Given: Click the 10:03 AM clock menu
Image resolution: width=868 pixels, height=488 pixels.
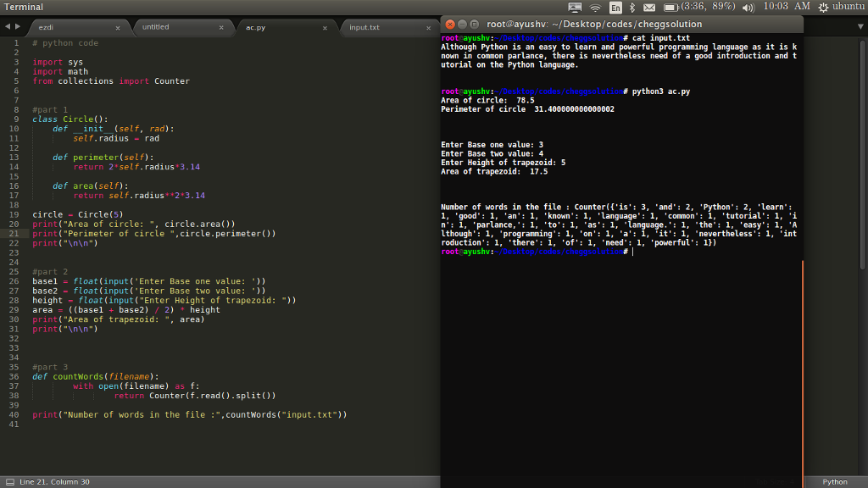Looking at the screenshot, I should [786, 7].
